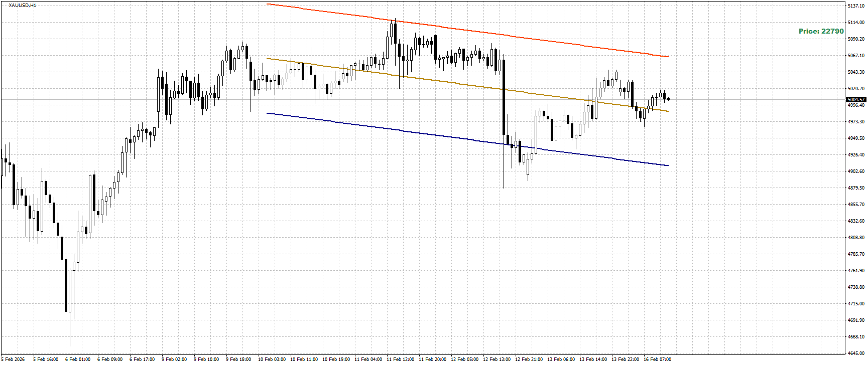Click the XAUUSD,H1 chart symbol label
The width and height of the screenshot is (868, 365).
tap(23, 6)
